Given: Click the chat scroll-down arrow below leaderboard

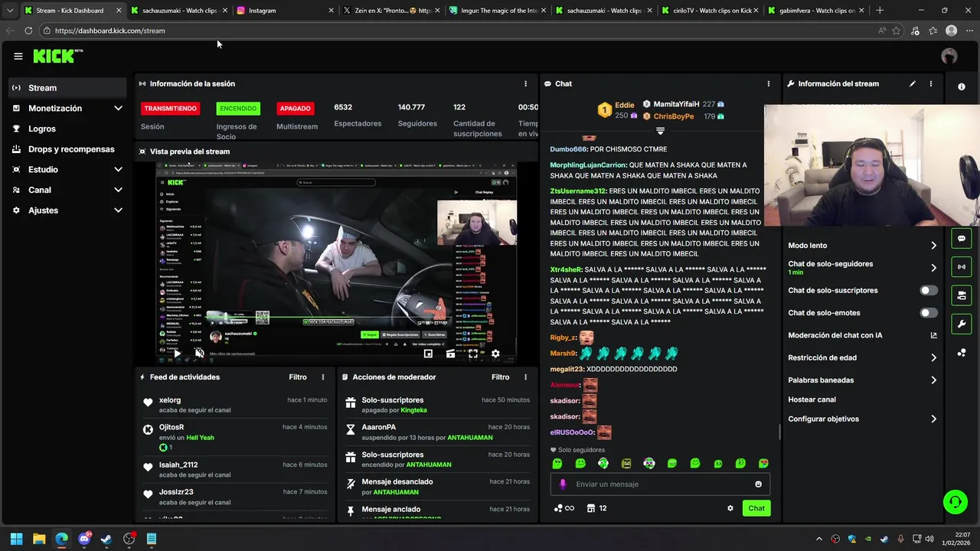Looking at the screenshot, I should pyautogui.click(x=660, y=132).
